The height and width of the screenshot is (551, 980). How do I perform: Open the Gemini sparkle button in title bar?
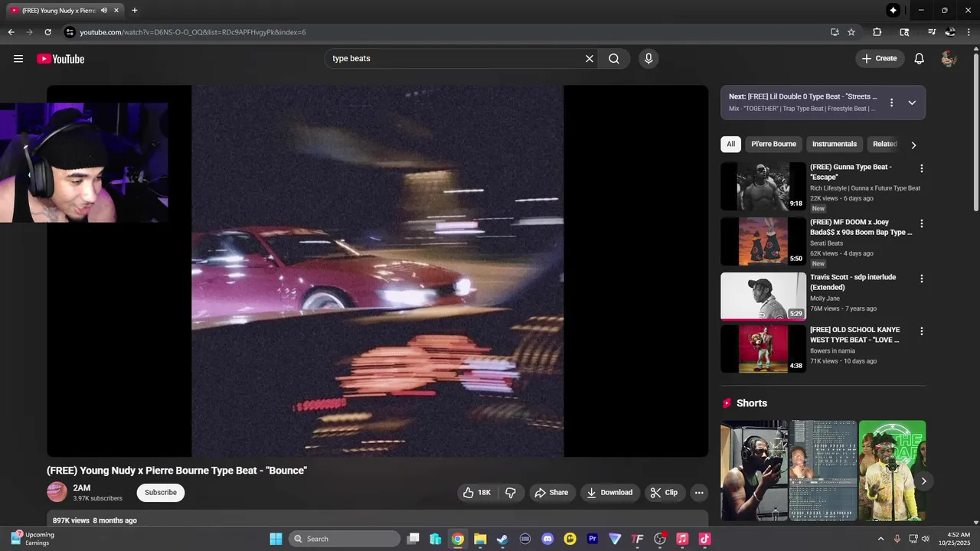[893, 10]
